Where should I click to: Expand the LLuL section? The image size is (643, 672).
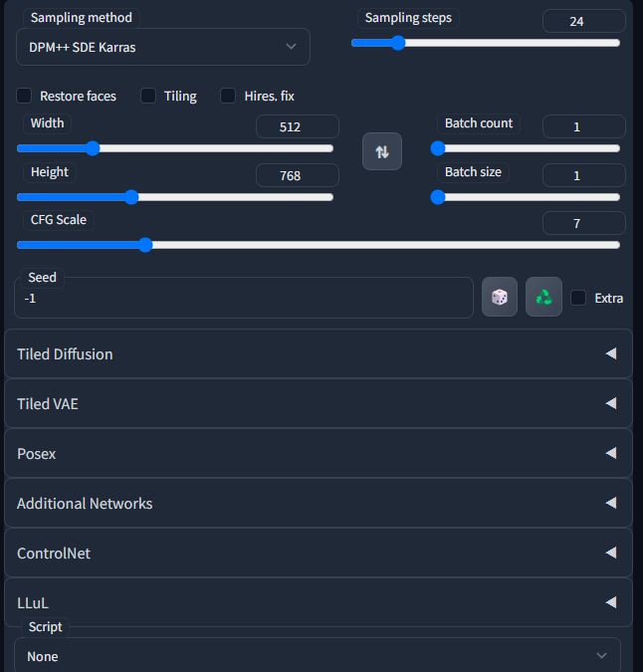(x=319, y=602)
